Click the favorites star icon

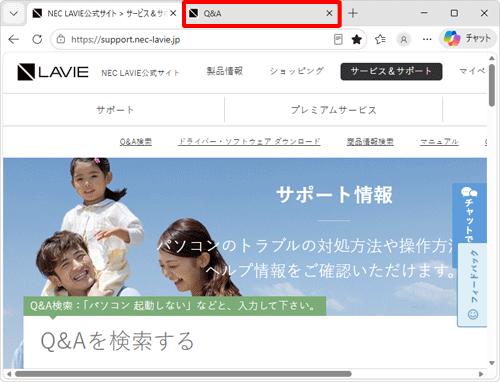click(x=357, y=40)
